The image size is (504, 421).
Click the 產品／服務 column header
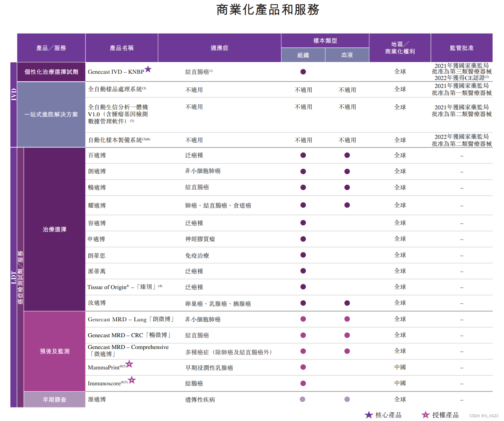coord(51,48)
